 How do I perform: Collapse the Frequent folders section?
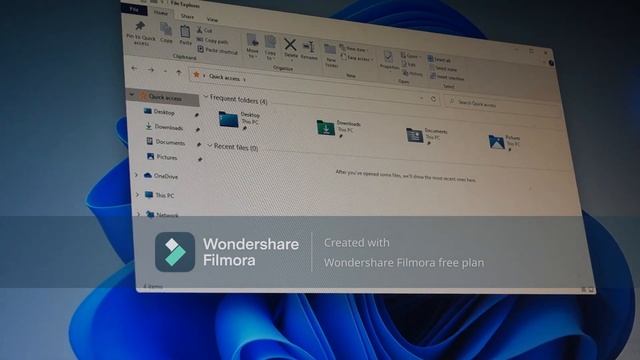[206, 97]
